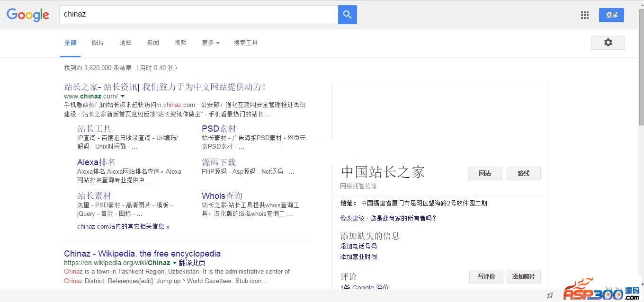Click the search box containing chinaz
The image size is (644, 302).
click(x=198, y=15)
